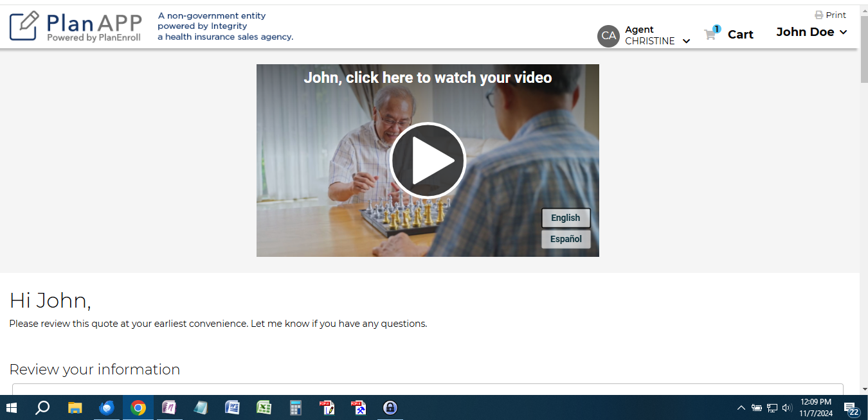Screen dimensions: 868x420
Task: Open Calculator from taskbar
Action: (x=295, y=408)
